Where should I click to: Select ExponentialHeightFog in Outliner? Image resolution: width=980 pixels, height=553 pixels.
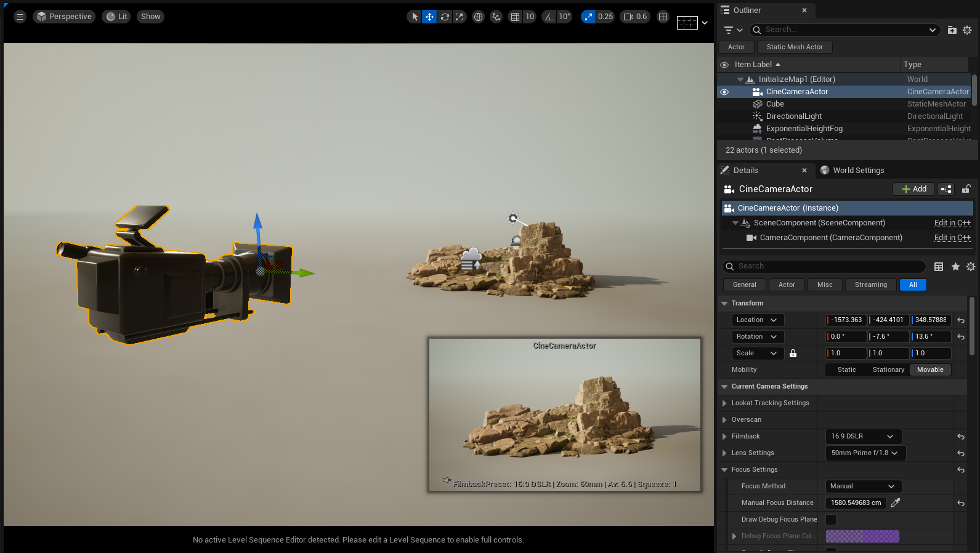(x=804, y=129)
